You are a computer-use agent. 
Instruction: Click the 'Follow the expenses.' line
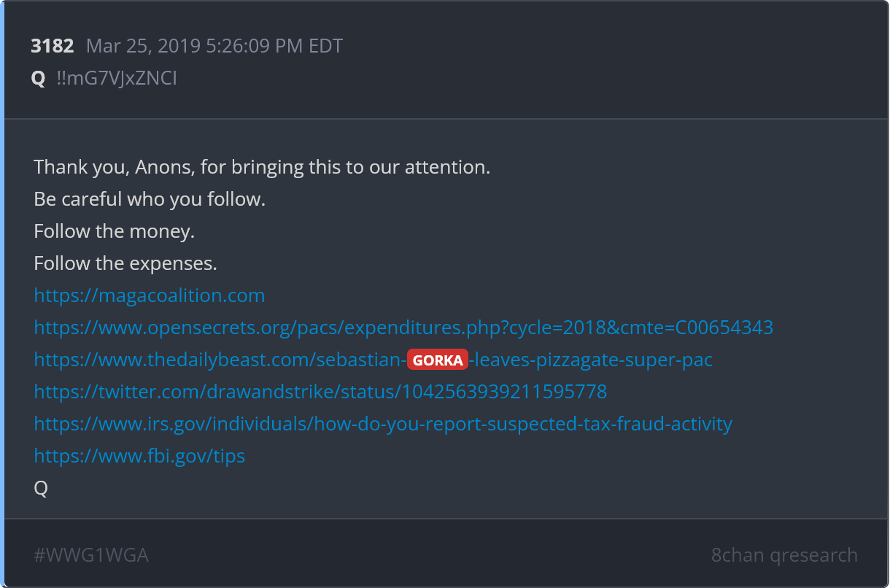pyautogui.click(x=125, y=263)
